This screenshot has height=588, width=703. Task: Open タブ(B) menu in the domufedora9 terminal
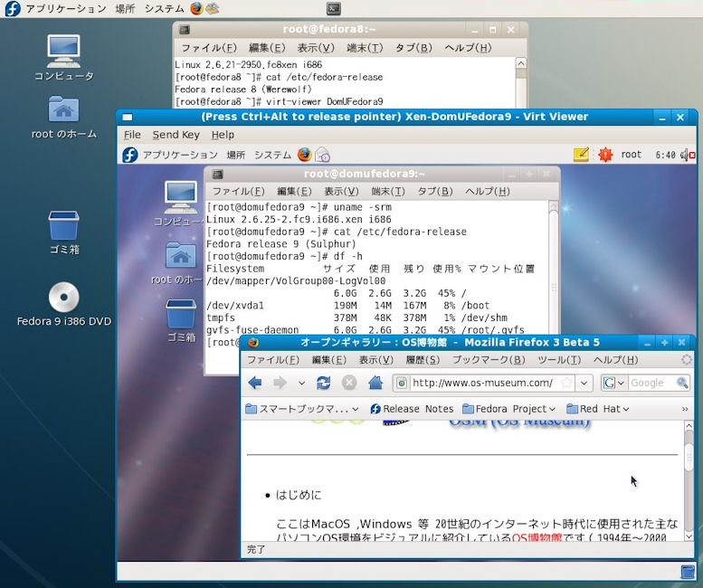pyautogui.click(x=435, y=192)
